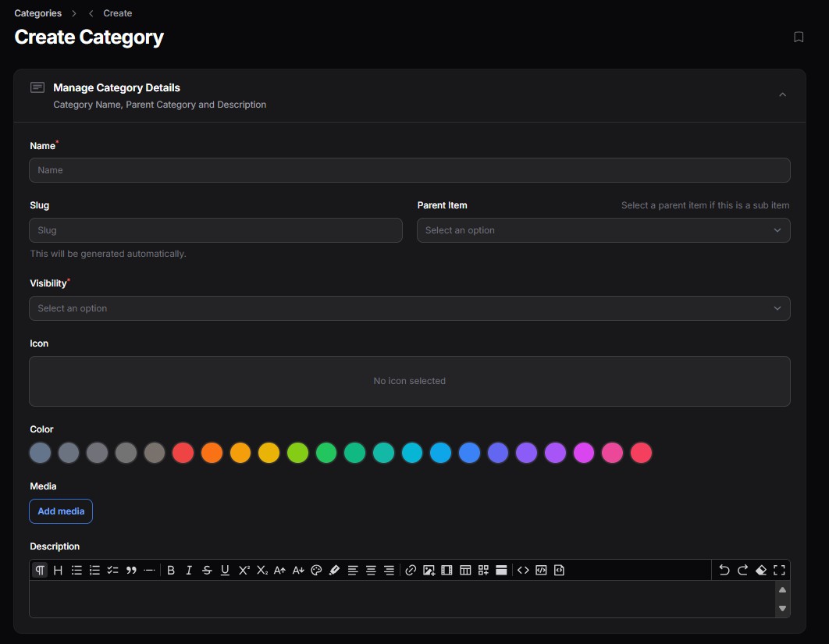The width and height of the screenshot is (829, 644).
Task: Focus the Slug input field
Action: coord(215,230)
